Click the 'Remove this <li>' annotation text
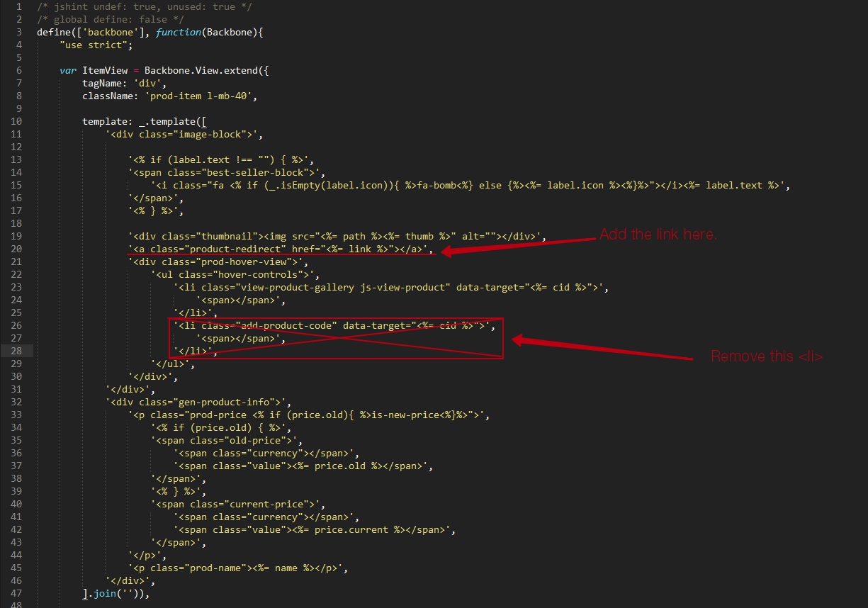This screenshot has height=608, width=868. pos(766,356)
